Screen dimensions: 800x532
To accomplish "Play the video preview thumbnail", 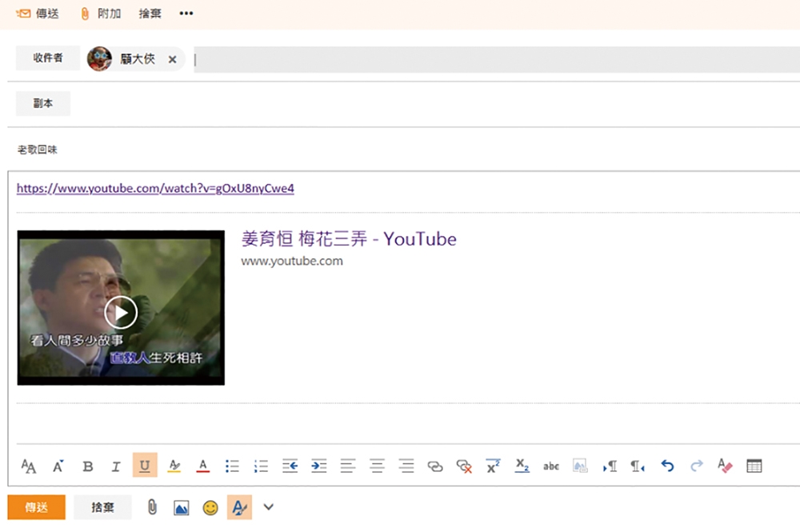I will coord(121,307).
